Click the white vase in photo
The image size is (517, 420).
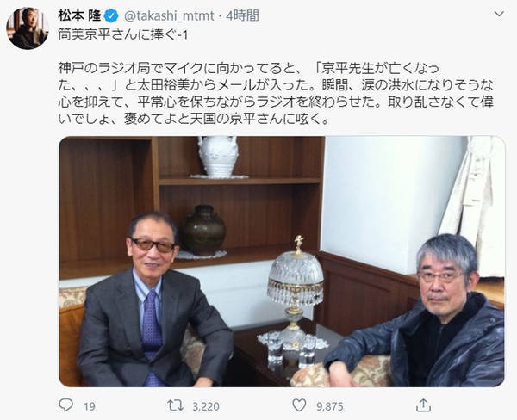[x=218, y=157]
